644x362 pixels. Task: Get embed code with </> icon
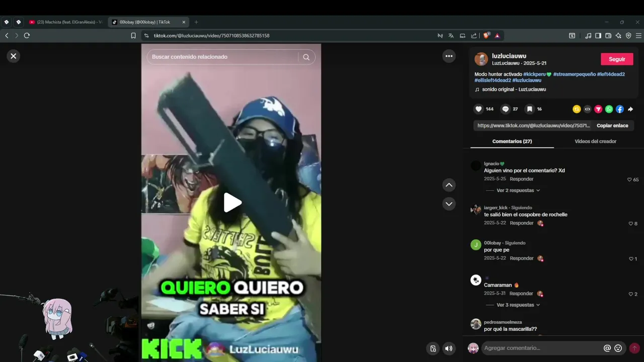pyautogui.click(x=587, y=109)
